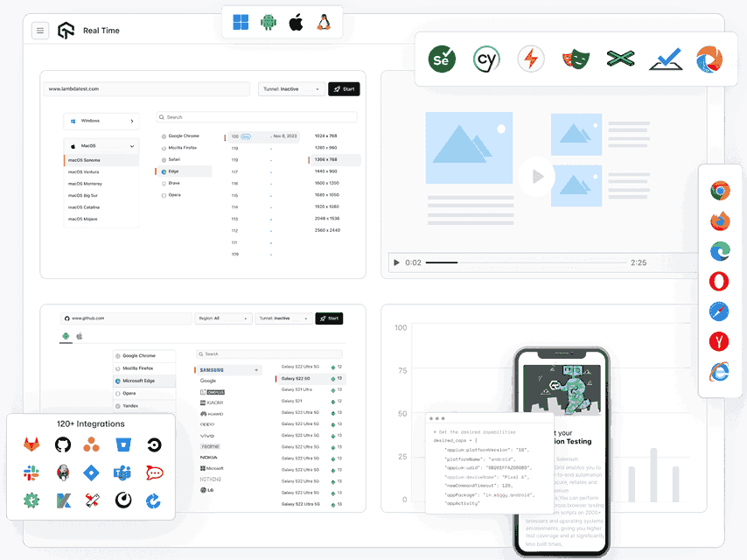This screenshot has width=747, height=560.
Task: Open Tunnel: Inactive dropdown beside lambdatest URL
Action: coord(291,89)
